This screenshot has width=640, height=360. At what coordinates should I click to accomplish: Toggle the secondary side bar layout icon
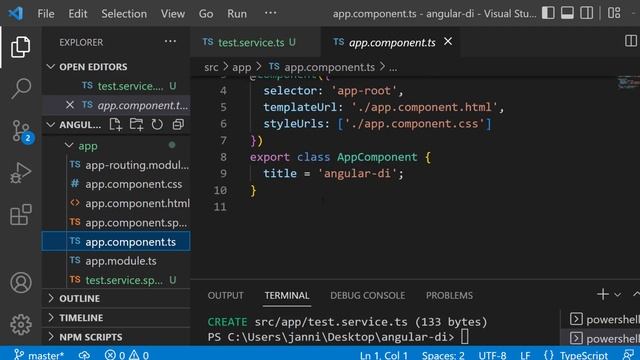point(587,13)
